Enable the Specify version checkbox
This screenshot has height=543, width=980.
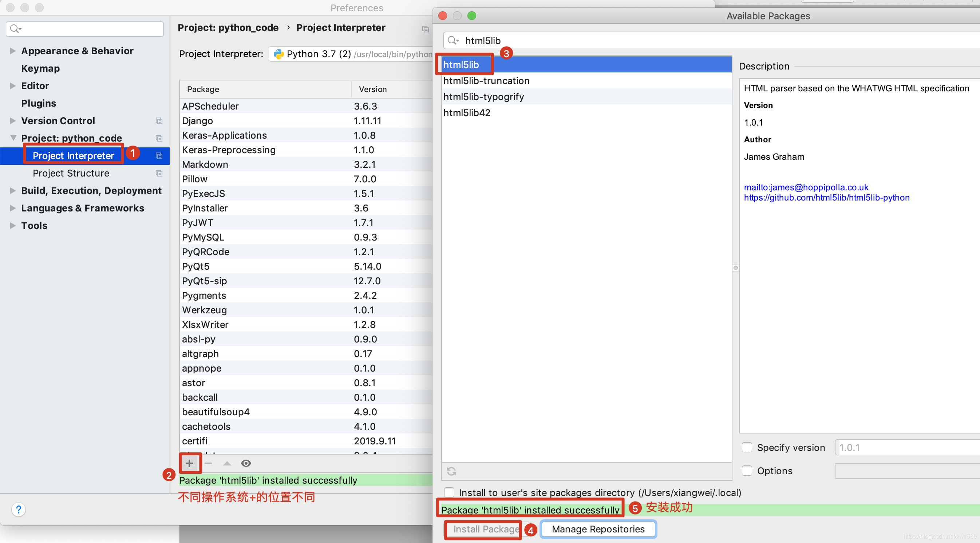point(747,447)
